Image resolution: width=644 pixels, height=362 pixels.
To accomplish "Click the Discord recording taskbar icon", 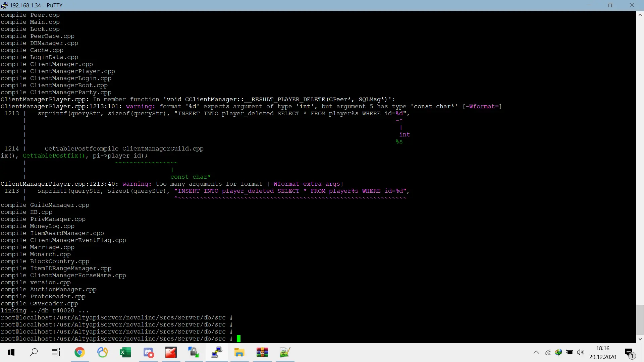I will [148, 352].
